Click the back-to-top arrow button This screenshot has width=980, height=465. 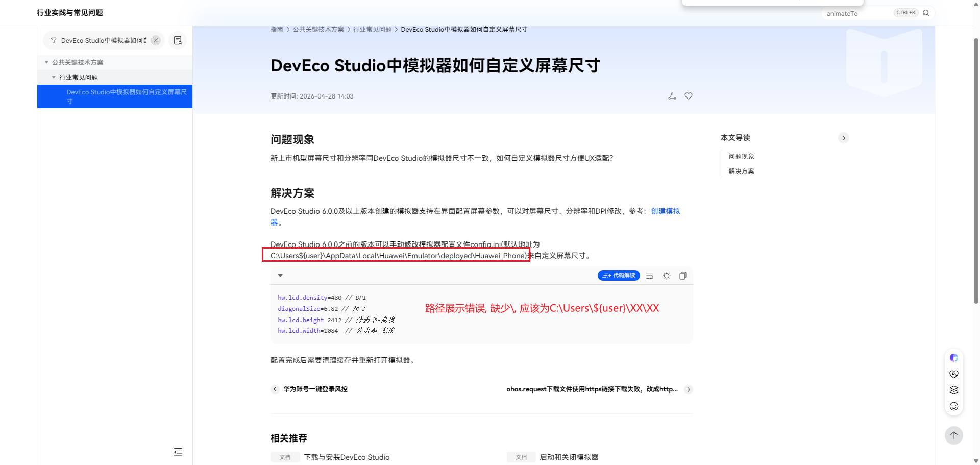point(954,435)
